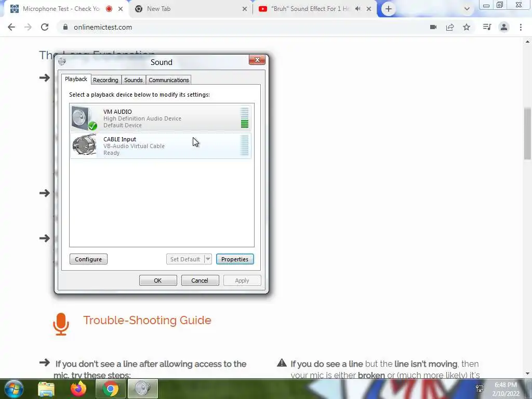Open a new tab with the plus button
Viewport: 532px width, 399px height.
(x=389, y=9)
